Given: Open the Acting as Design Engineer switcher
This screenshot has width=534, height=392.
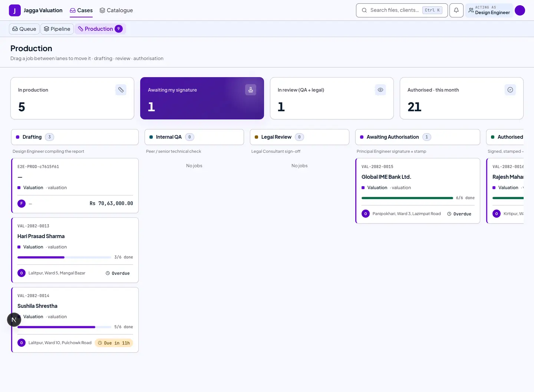Looking at the screenshot, I should (x=489, y=10).
